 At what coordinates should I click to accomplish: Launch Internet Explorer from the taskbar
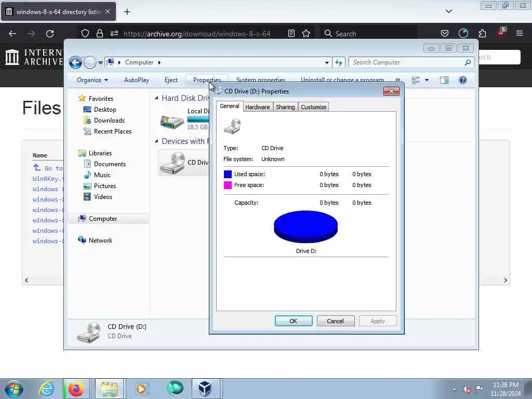pyautogui.click(x=46, y=389)
